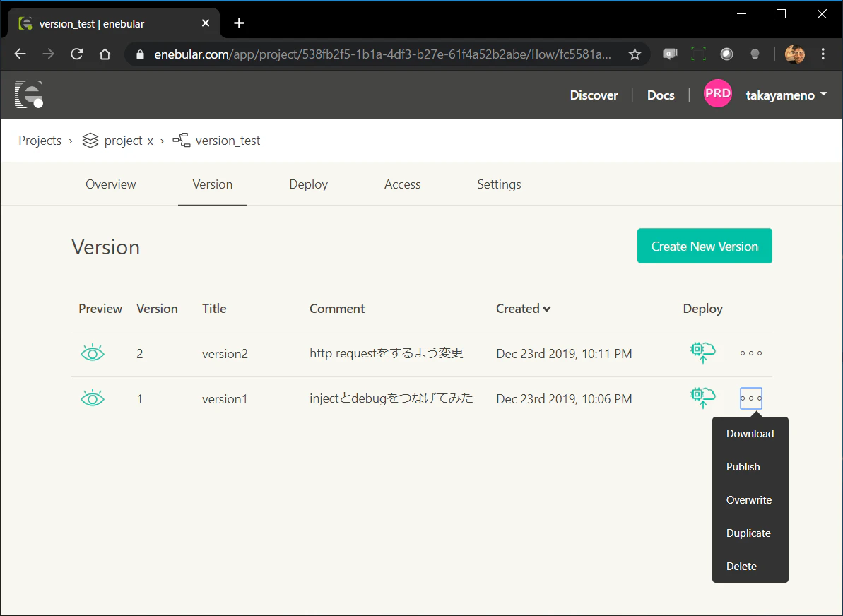
Task: Preview version1 with the eye icon
Action: (93, 398)
